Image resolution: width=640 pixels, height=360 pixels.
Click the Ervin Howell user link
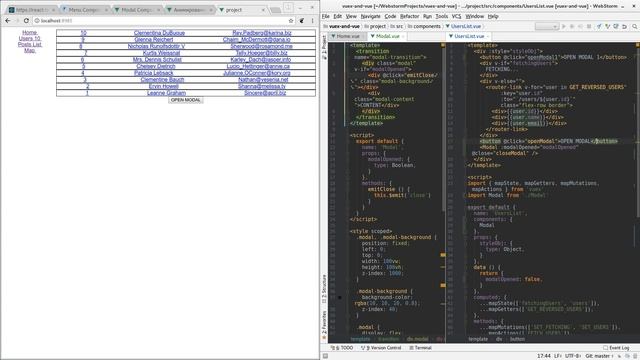pos(163,87)
